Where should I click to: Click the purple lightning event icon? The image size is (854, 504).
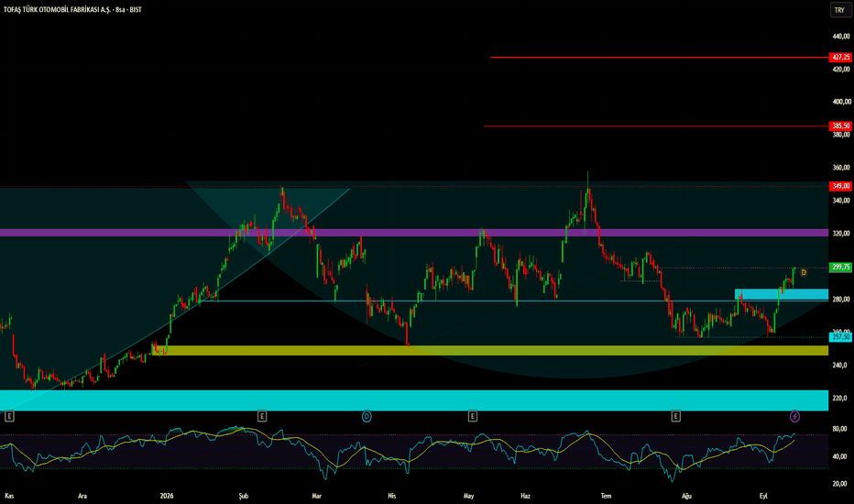(794, 416)
